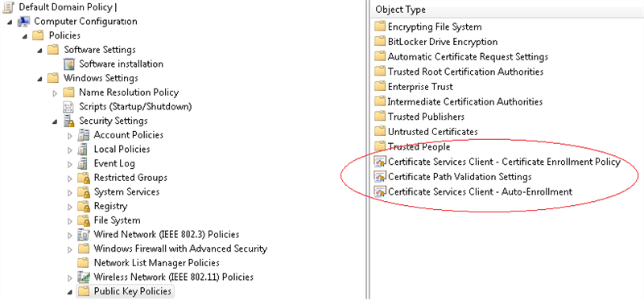The height and width of the screenshot is (300, 644).
Task: Expand Wireless Network (IEEE 802.11) Policies
Action: point(70,277)
